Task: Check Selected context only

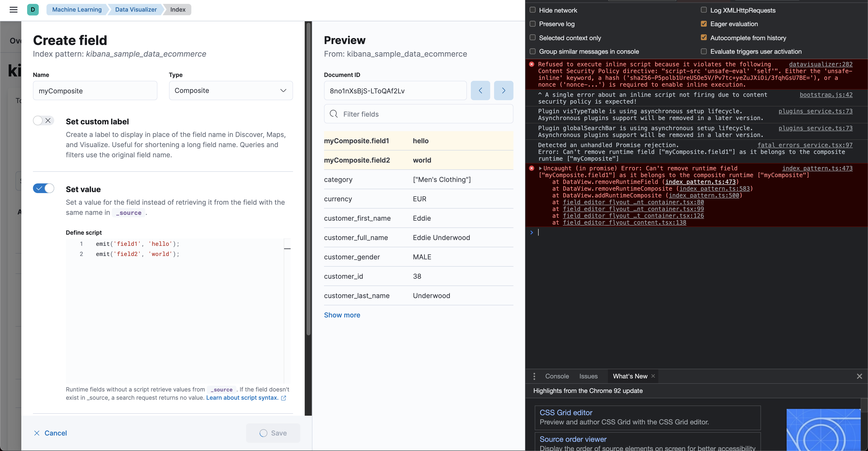Action: pyautogui.click(x=533, y=37)
